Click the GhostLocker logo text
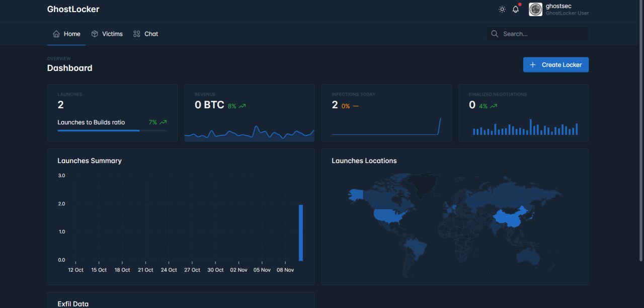The image size is (644, 308). point(73,9)
